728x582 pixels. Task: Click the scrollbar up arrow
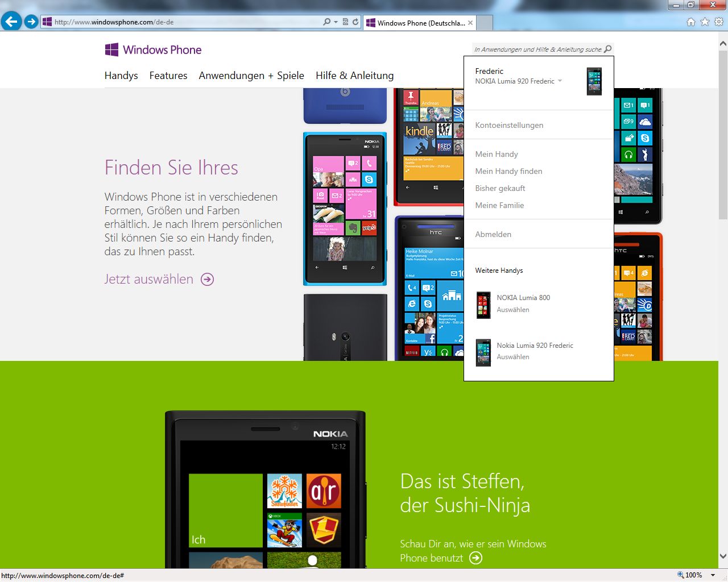click(723, 43)
